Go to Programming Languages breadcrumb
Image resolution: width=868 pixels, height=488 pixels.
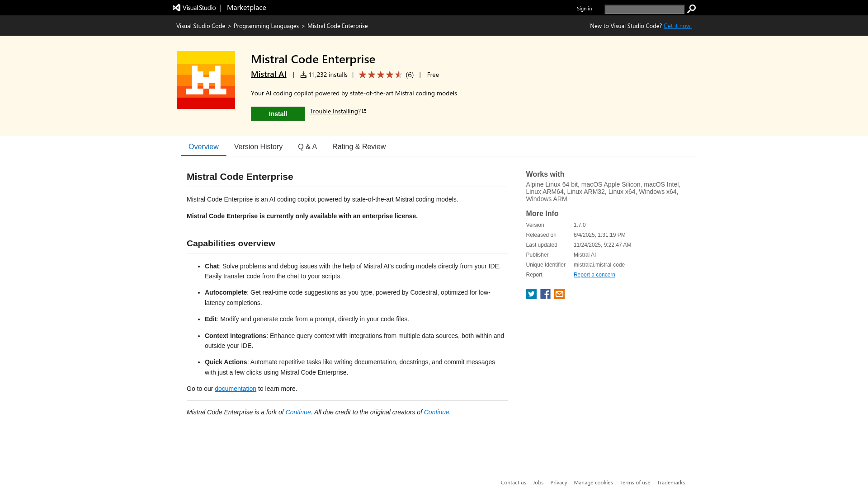266,26
